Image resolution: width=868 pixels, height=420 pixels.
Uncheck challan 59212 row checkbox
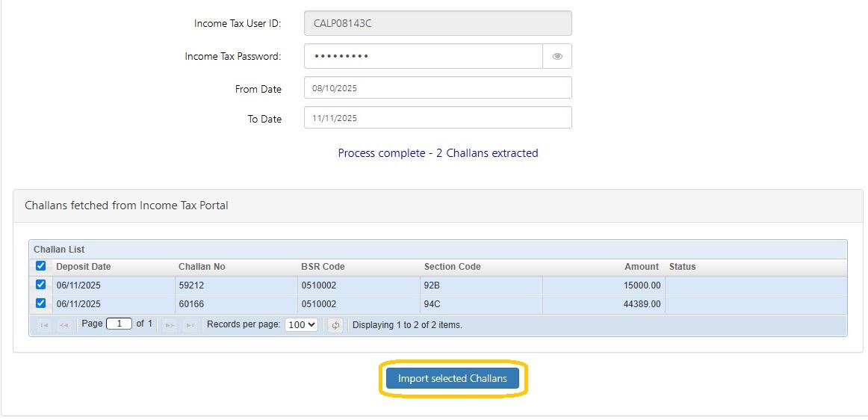(41, 284)
